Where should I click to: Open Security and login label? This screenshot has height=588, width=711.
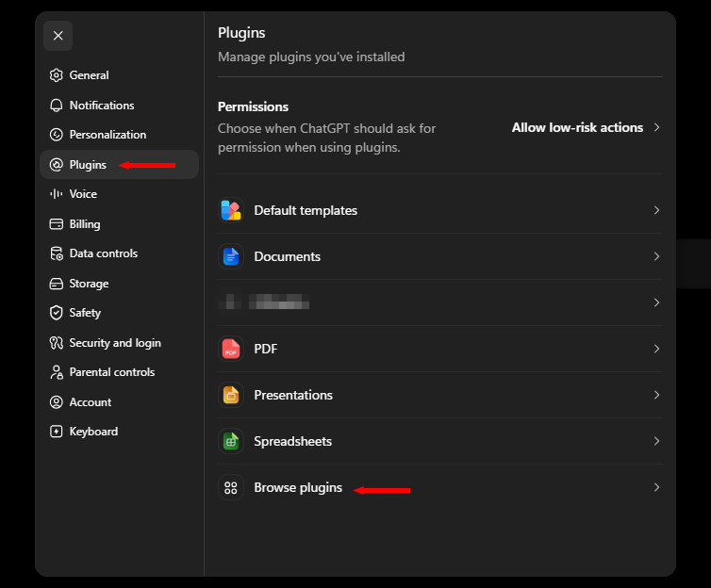click(x=115, y=343)
